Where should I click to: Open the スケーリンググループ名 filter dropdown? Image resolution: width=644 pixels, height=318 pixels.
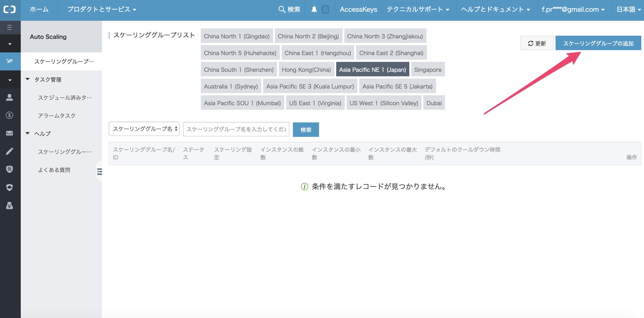pyautogui.click(x=144, y=129)
